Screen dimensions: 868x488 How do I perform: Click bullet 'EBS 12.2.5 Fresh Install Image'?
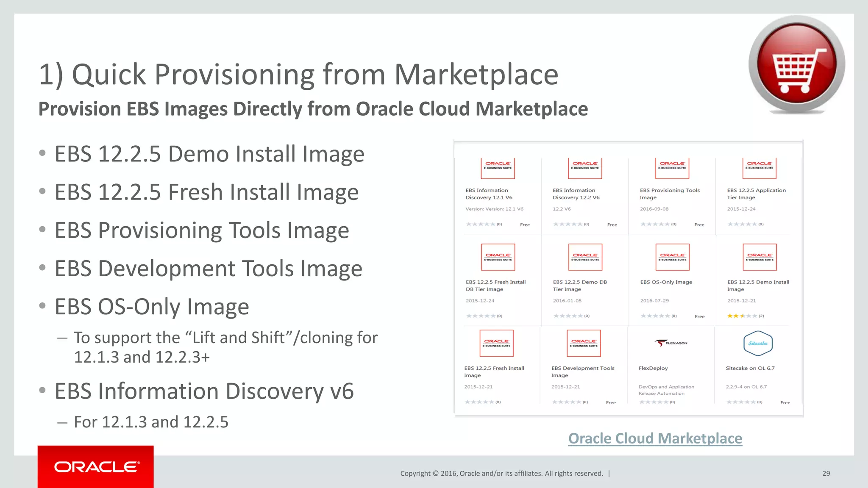(206, 192)
